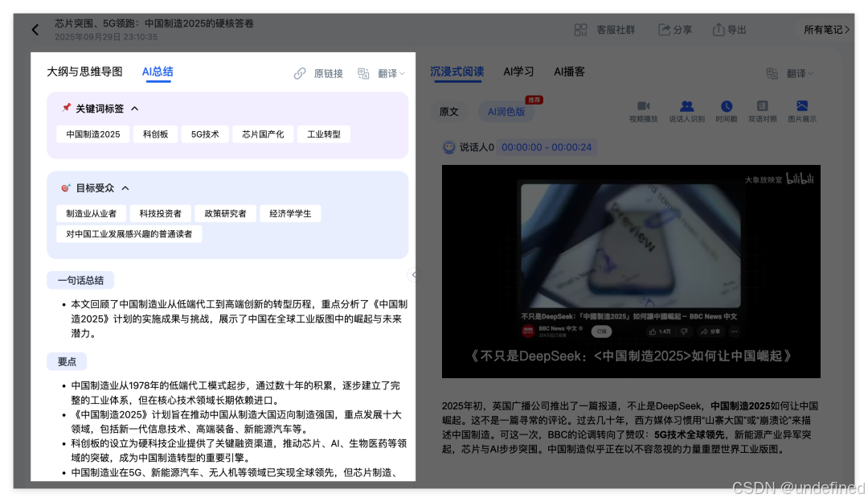The image size is (868, 502).
Task: Open the AI学习 tab
Action: click(518, 72)
